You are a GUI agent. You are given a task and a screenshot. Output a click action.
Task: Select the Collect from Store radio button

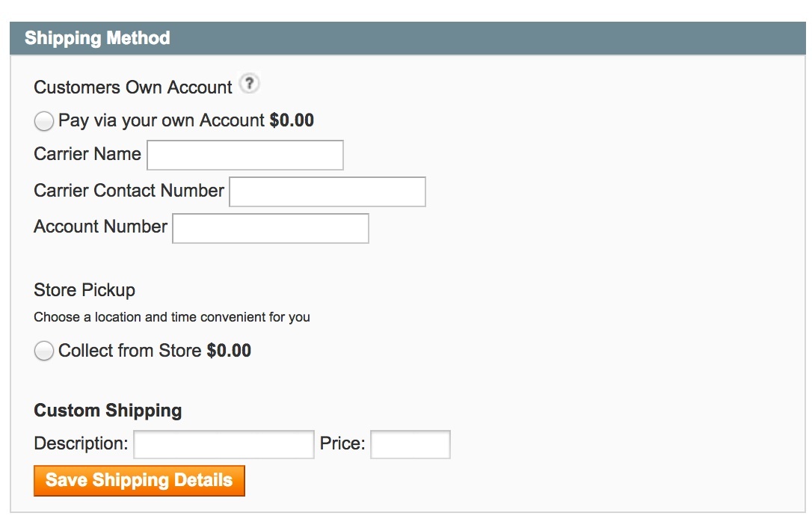(x=44, y=351)
